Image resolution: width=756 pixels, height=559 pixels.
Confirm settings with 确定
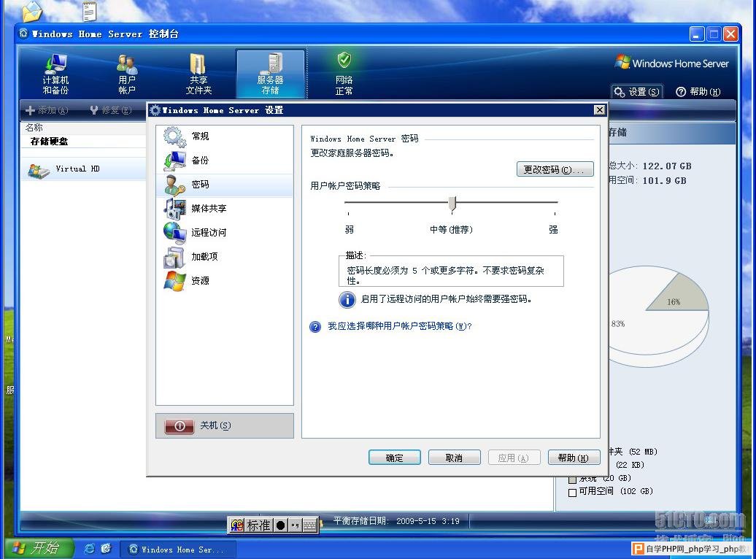point(394,458)
